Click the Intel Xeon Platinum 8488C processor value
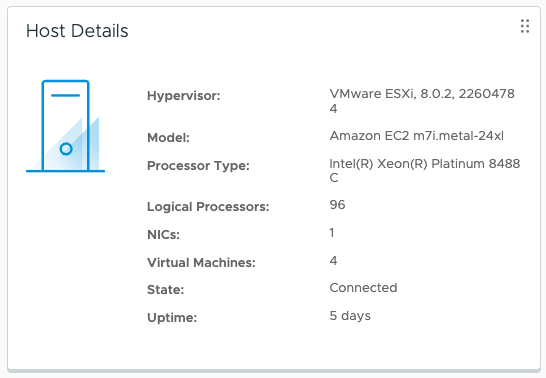The height and width of the screenshot is (378, 546). 425,171
